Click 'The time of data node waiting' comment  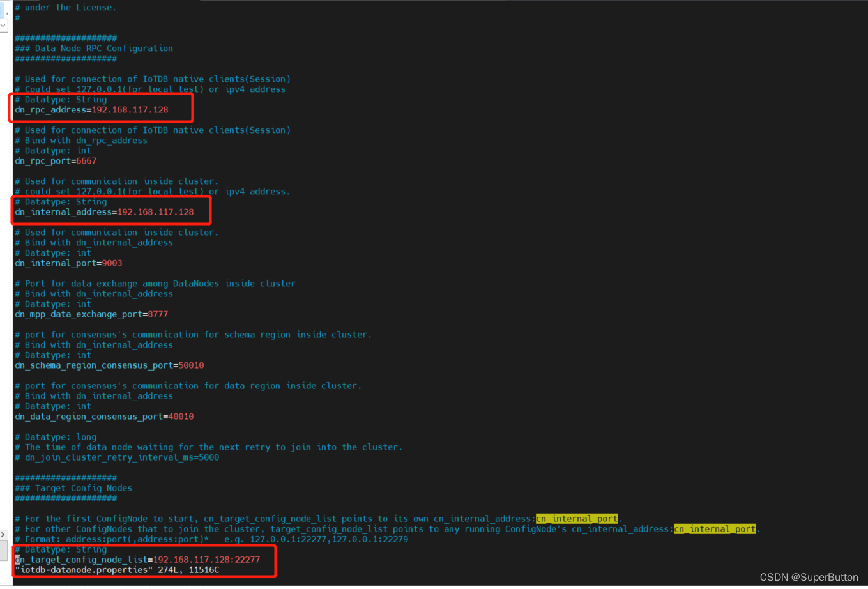[208, 447]
